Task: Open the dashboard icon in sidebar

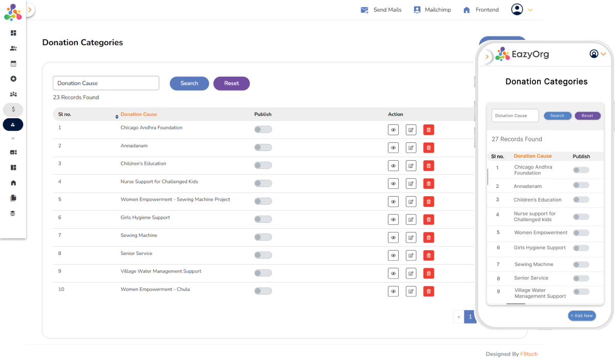Action: coord(13,33)
